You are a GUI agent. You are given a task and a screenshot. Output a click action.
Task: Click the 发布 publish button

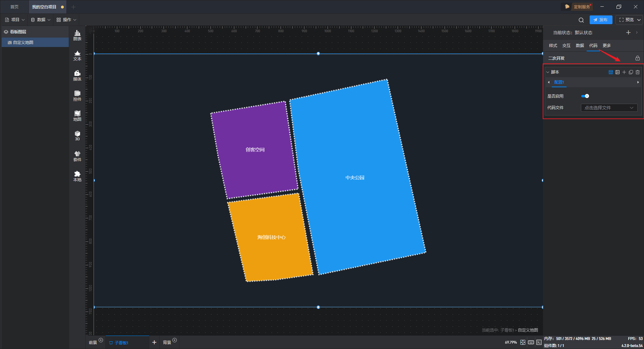coord(601,20)
